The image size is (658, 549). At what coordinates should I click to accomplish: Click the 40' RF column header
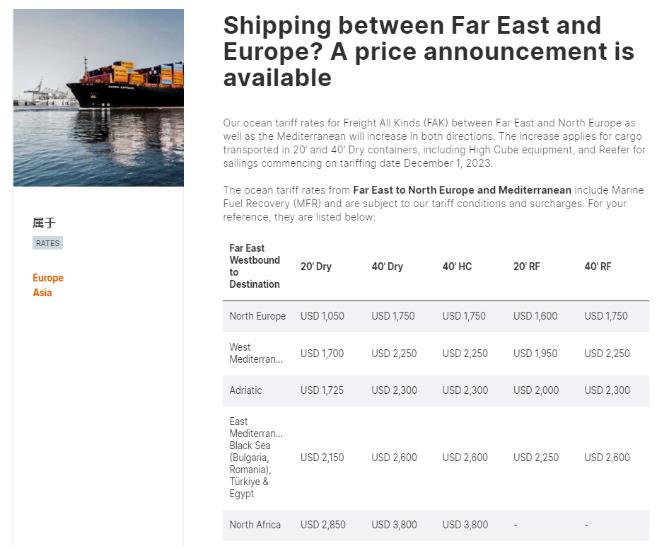[x=599, y=267]
